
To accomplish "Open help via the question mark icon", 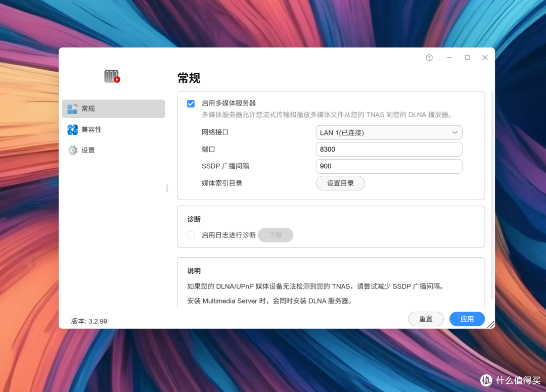I will [x=429, y=58].
